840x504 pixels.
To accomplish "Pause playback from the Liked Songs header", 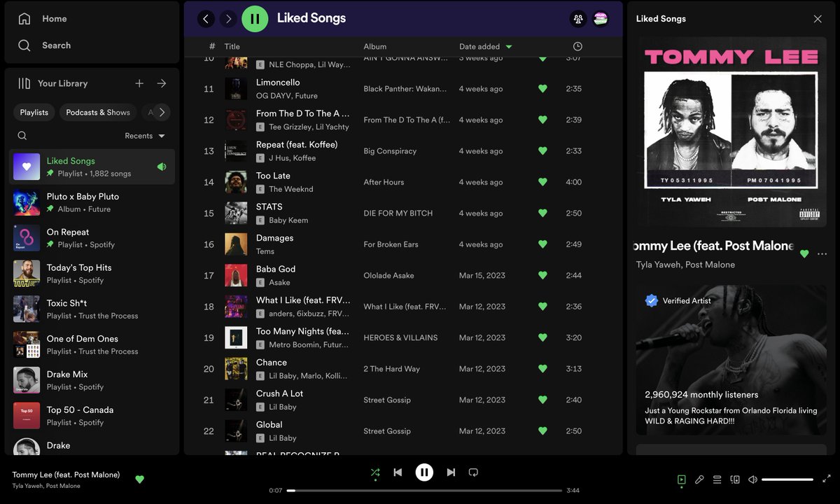I will pos(255,19).
